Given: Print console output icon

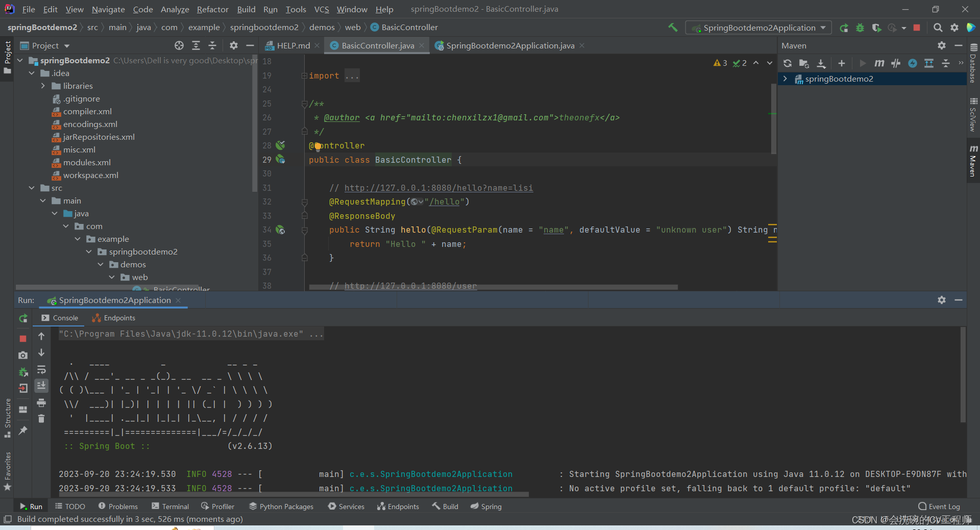Looking at the screenshot, I should pos(41,403).
